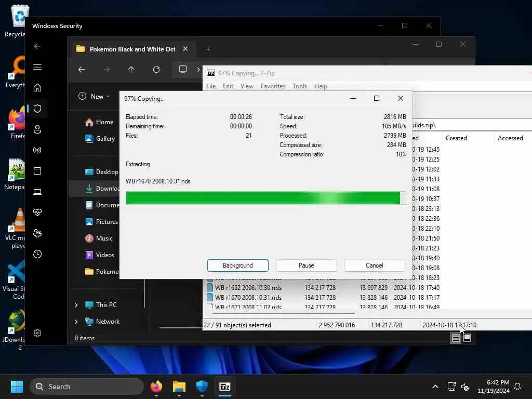Open Home in Explorer sidebar
This screenshot has width=532, height=399.
(x=99, y=122)
